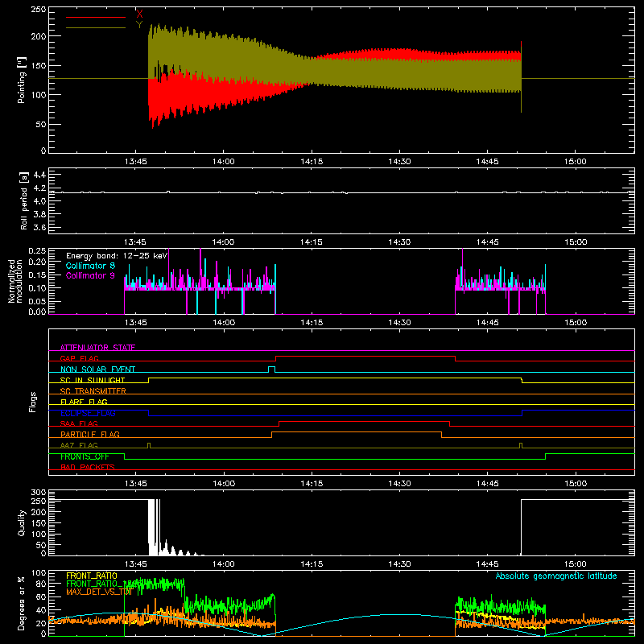This screenshot has height=644, width=644.
Task: Click the Normalized modulation axis label
Action: (15, 281)
